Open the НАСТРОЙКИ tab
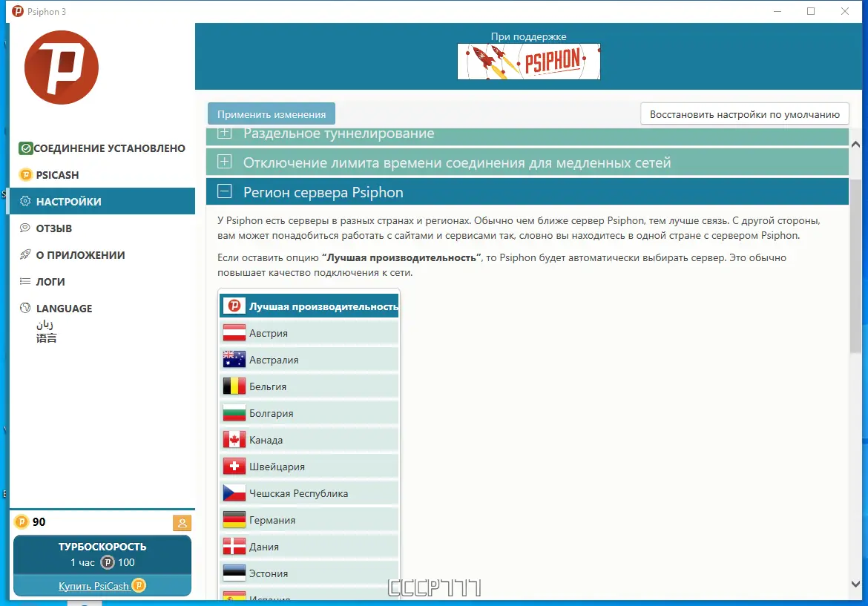The height and width of the screenshot is (606, 868). 102,202
